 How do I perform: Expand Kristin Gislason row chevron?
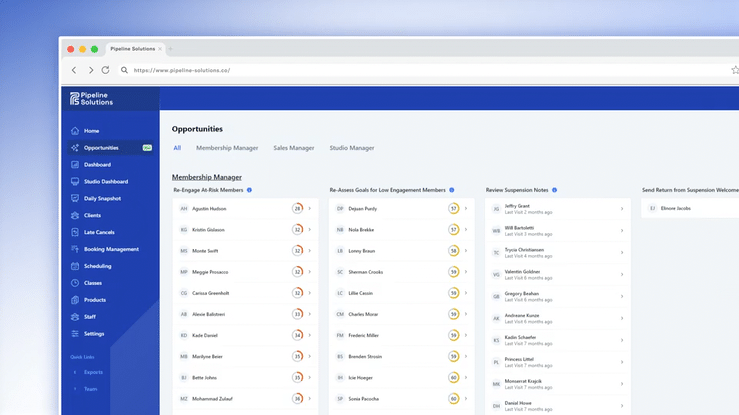310,230
